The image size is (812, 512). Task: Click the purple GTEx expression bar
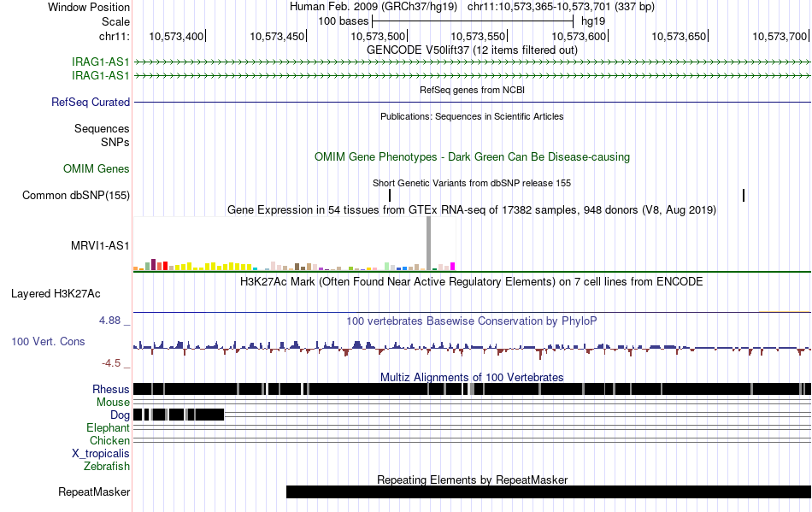coord(153,264)
